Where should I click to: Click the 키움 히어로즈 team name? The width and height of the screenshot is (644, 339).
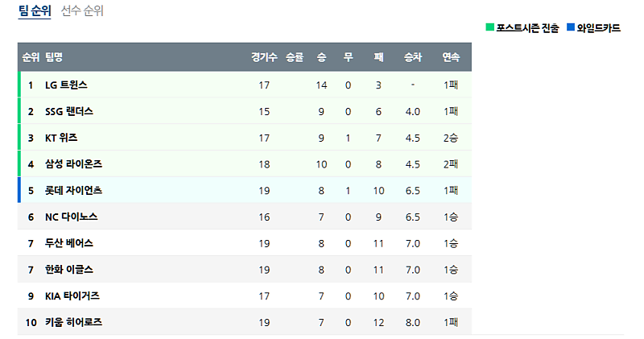coord(73,323)
